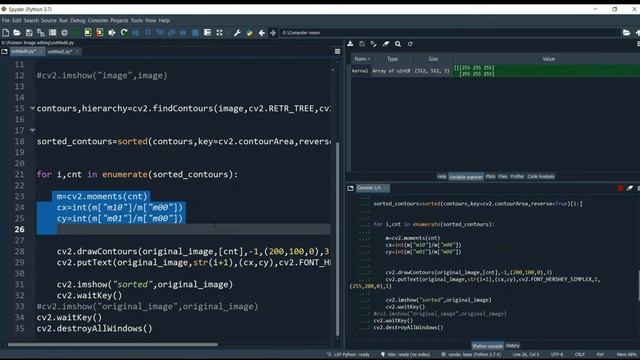The height and width of the screenshot is (360, 640).
Task: Switch to Code Analysis tab
Action: tap(540, 176)
